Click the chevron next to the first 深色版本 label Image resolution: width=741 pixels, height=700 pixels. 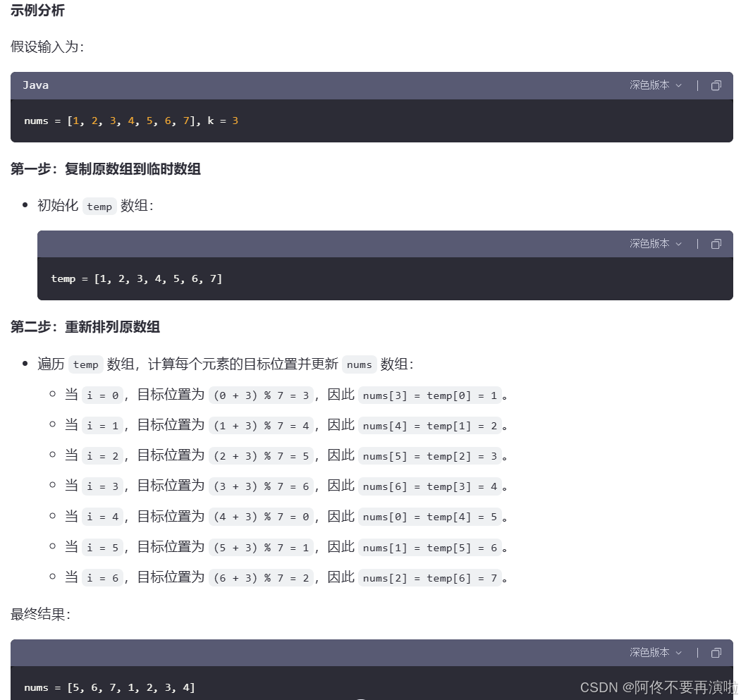[678, 85]
